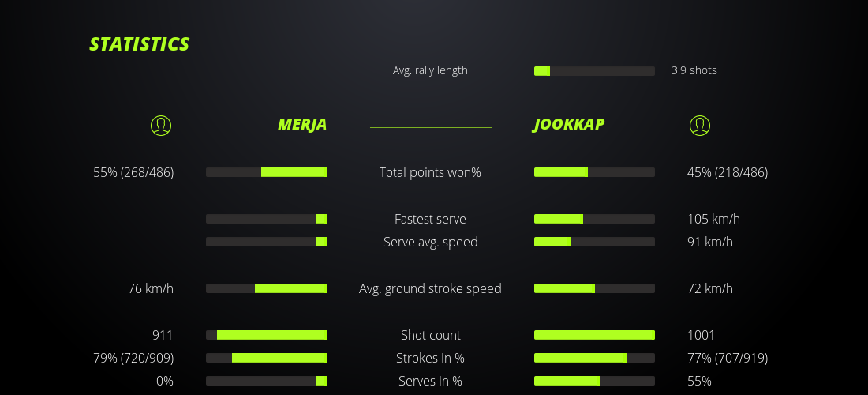The image size is (868, 395).
Task: Click the Avg. ground stroke speed label
Action: tap(430, 288)
